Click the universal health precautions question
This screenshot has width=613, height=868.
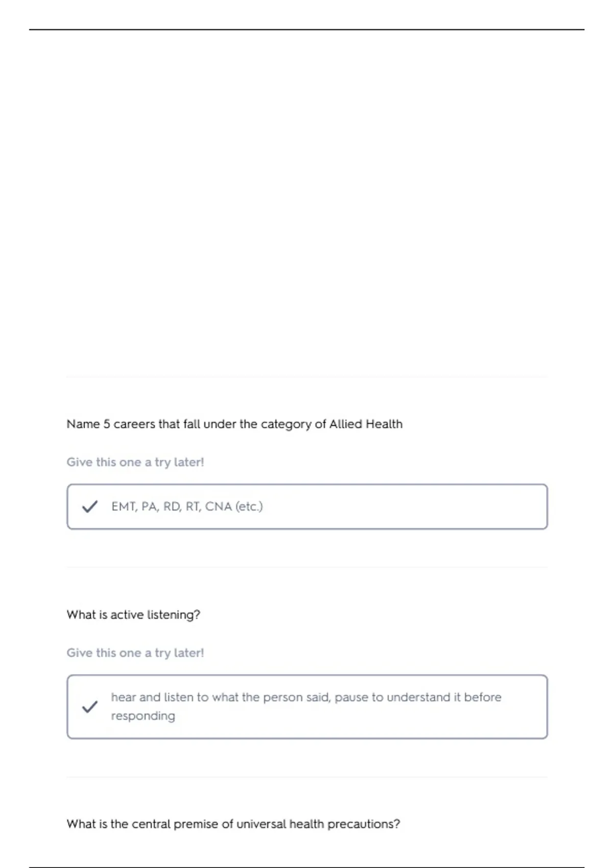pos(233,824)
